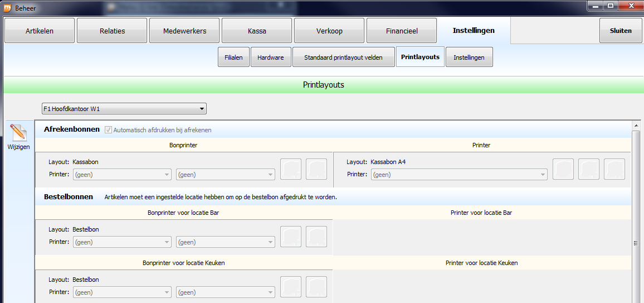Open second Printer dropdown for locatie Bar

coord(226,242)
